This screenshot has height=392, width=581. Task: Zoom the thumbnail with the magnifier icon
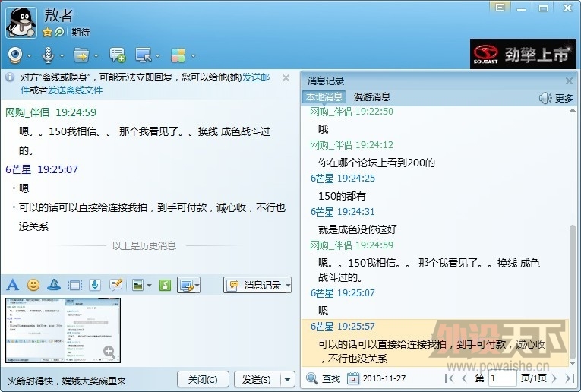[x=109, y=352]
